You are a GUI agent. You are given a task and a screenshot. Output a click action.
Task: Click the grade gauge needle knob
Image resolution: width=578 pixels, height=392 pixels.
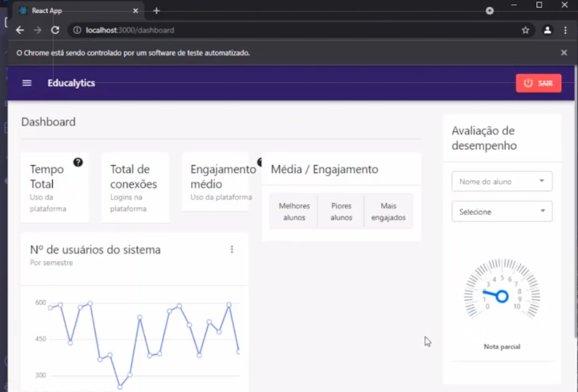(502, 297)
